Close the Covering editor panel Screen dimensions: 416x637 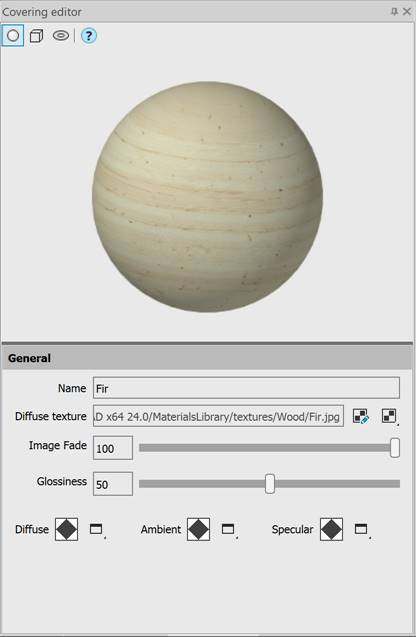(407, 11)
